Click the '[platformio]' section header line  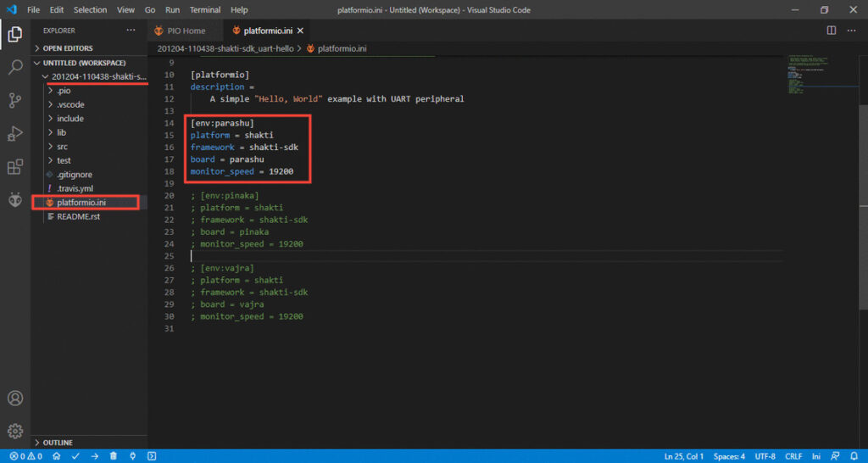coord(220,75)
